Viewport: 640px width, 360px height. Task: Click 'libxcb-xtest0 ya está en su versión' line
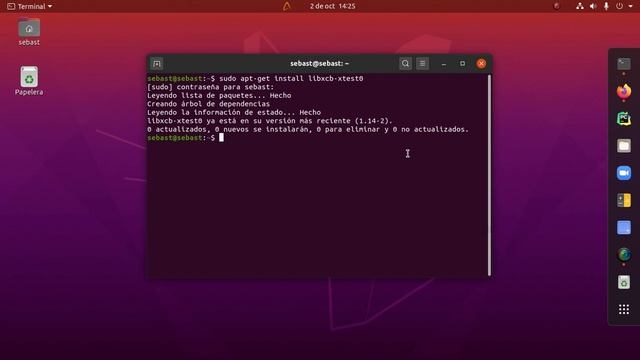click(270, 121)
